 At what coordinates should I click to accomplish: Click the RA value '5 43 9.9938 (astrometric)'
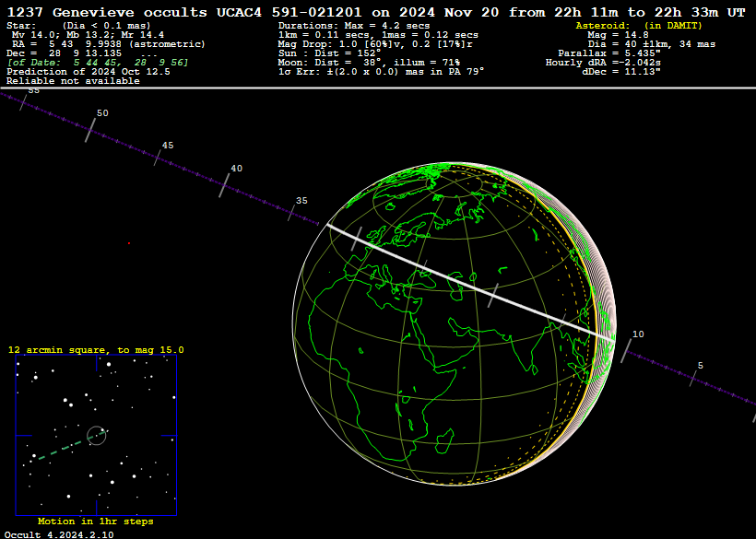[126, 44]
